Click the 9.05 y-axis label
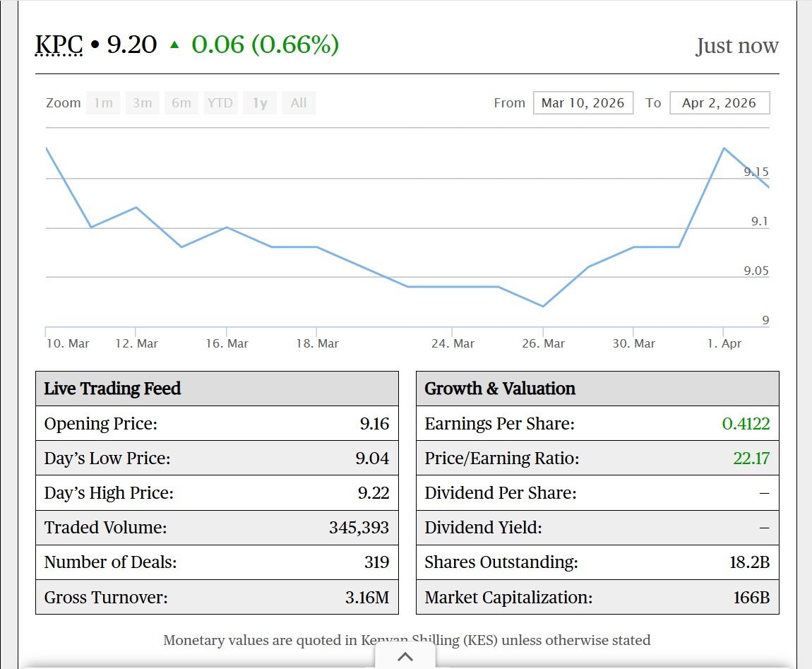This screenshot has width=812, height=669. pos(756,271)
